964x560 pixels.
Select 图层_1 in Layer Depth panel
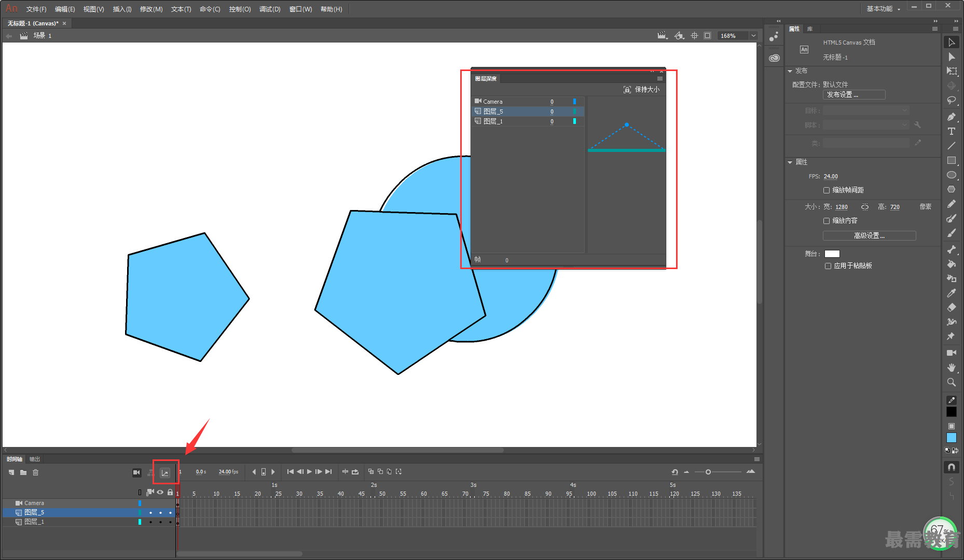[x=528, y=121]
